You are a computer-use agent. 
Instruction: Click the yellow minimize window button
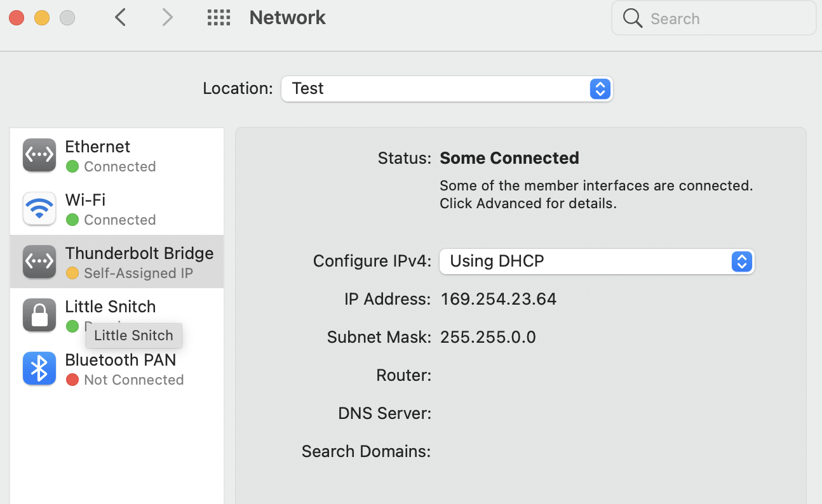[41, 18]
